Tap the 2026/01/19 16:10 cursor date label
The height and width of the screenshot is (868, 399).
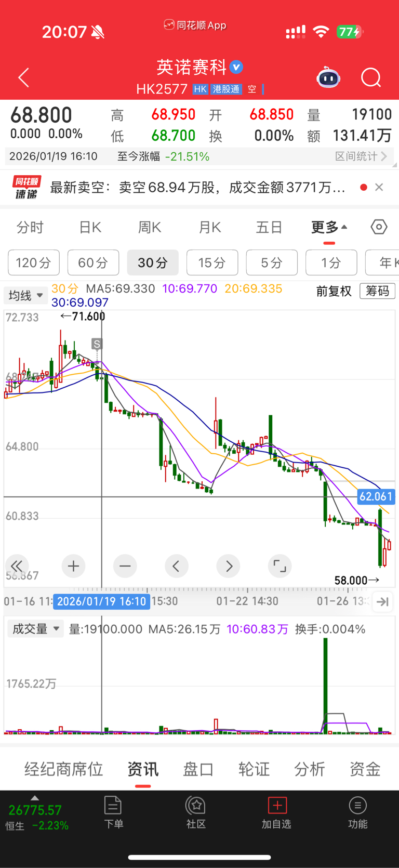coord(102,601)
